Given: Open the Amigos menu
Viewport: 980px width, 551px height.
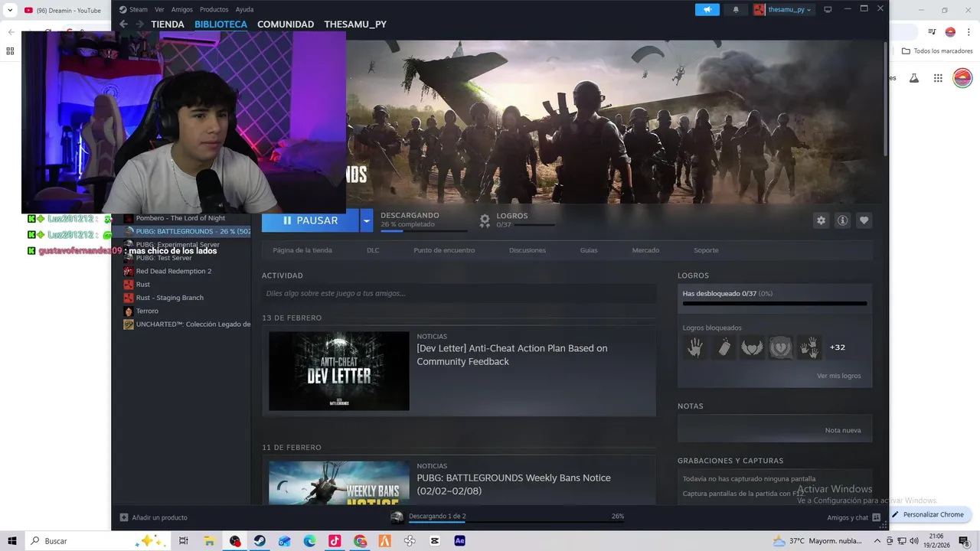Looking at the screenshot, I should click(182, 9).
